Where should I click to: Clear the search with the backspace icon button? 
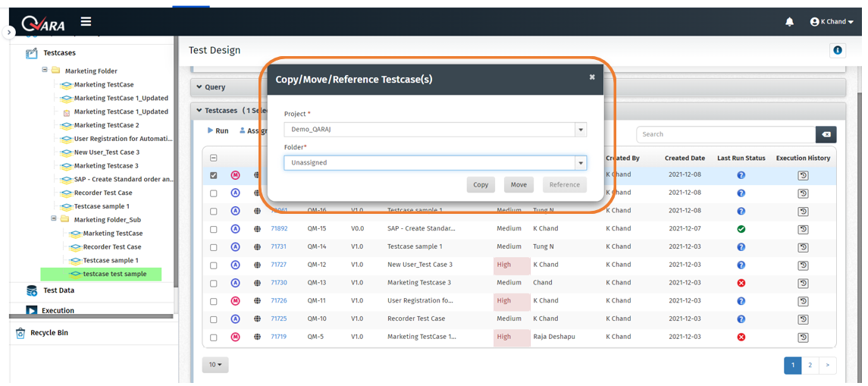tap(826, 134)
